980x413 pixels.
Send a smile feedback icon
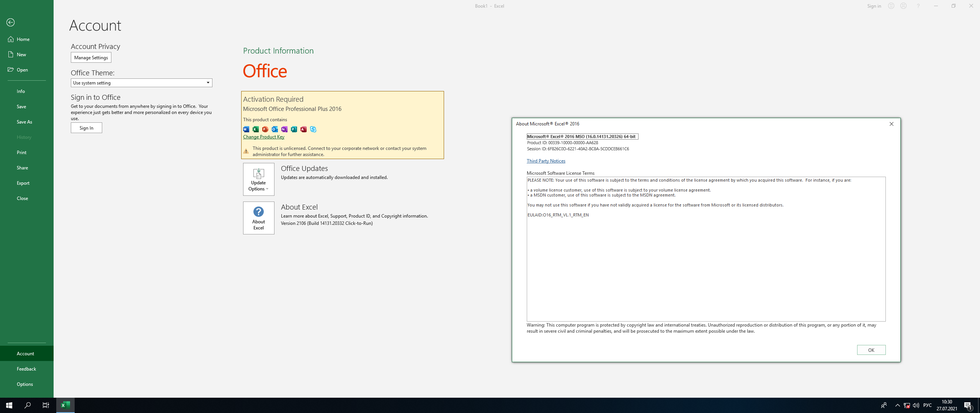pos(891,6)
